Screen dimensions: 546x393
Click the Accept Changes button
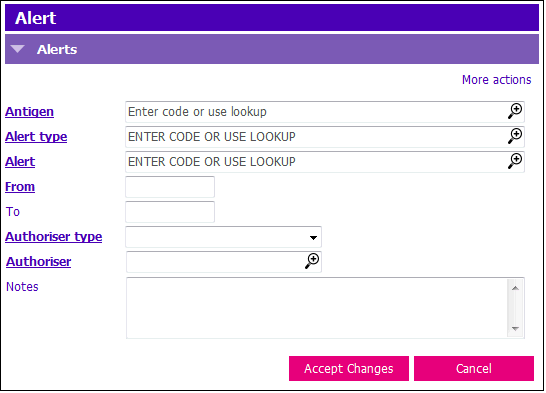(349, 368)
